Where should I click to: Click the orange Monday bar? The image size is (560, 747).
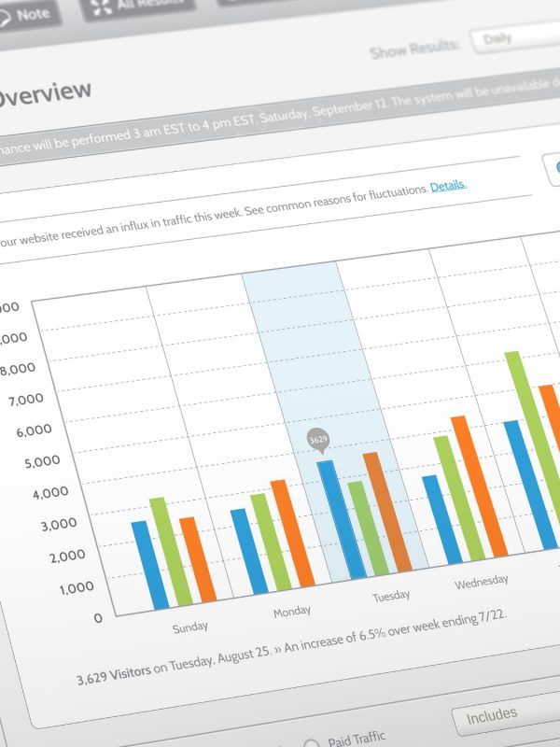pos(292,533)
